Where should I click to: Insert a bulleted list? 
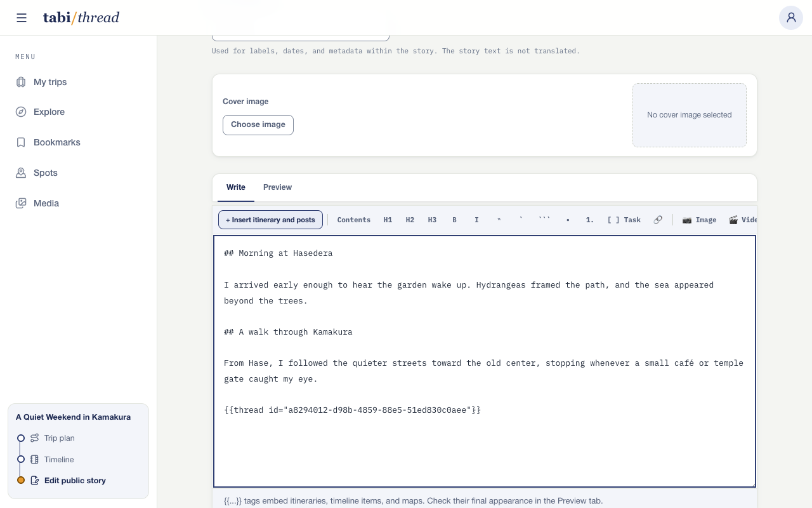click(x=568, y=220)
